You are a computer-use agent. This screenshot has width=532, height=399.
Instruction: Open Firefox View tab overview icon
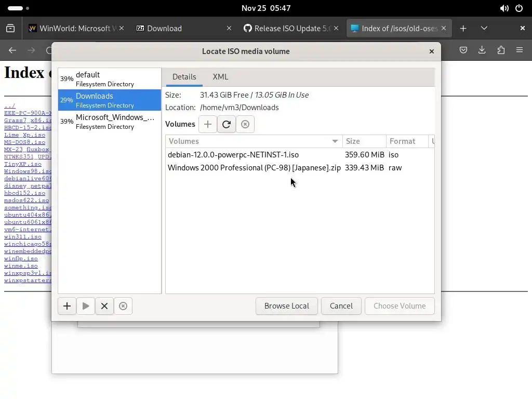click(x=10, y=28)
